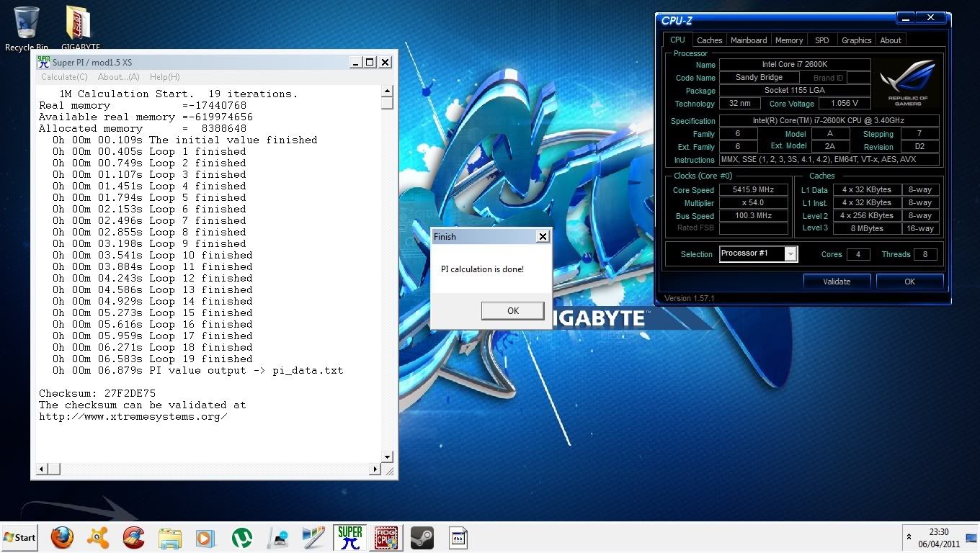Click the Bus Speed value 100.3 MHz

click(753, 216)
